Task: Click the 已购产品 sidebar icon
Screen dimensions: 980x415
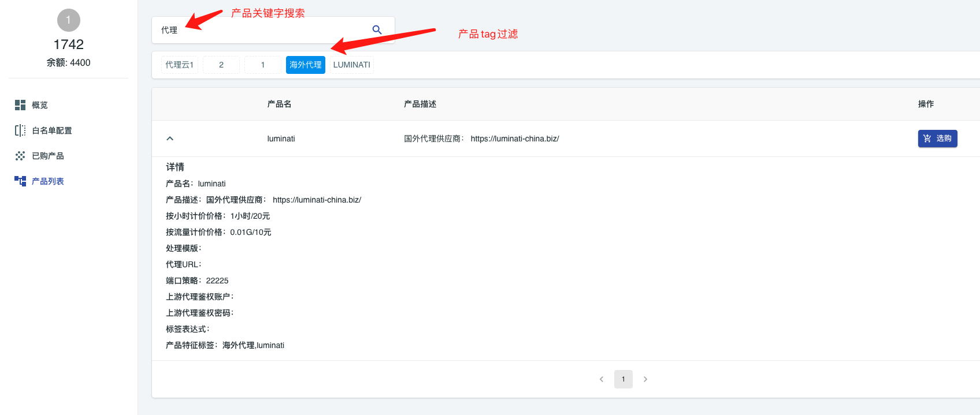Action: coord(20,156)
